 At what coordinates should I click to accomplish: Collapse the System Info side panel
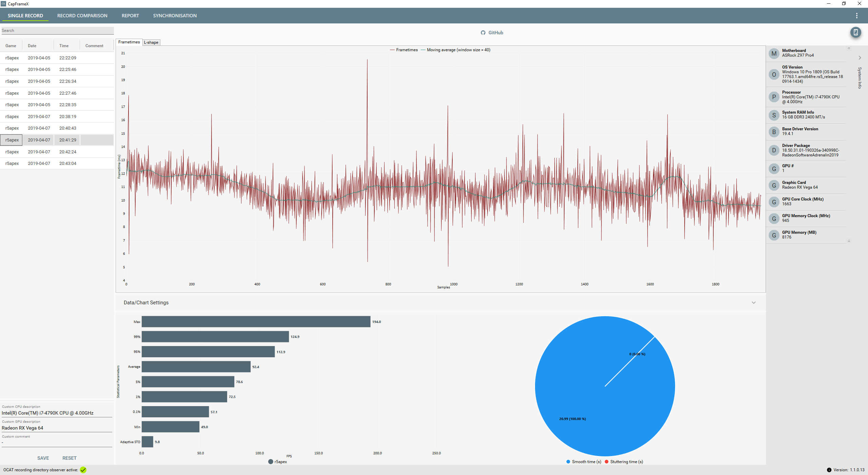(860, 58)
